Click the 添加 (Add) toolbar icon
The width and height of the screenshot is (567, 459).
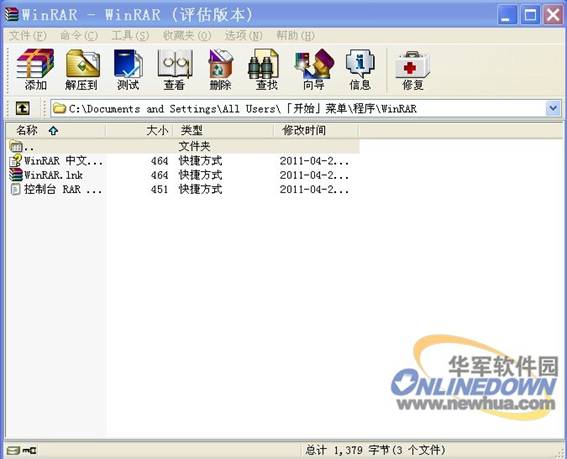tap(35, 69)
